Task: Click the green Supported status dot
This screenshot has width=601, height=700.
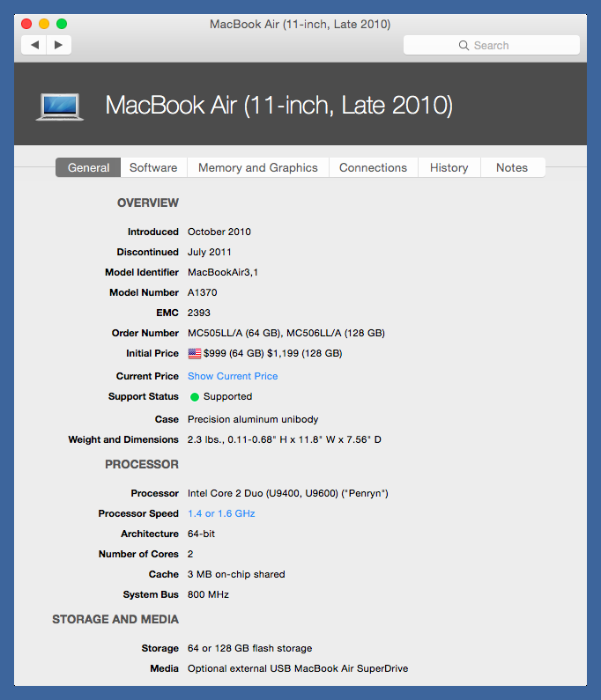Action: [x=195, y=397]
